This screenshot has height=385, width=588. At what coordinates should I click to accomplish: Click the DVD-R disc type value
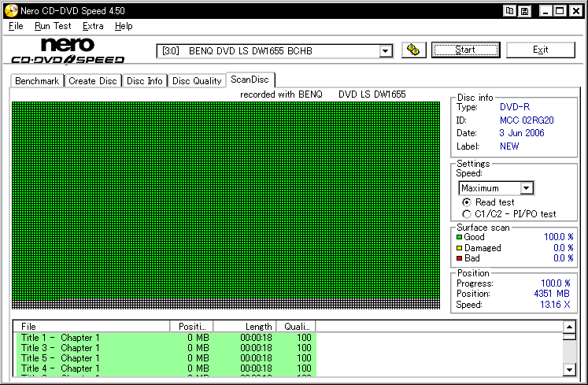point(515,107)
